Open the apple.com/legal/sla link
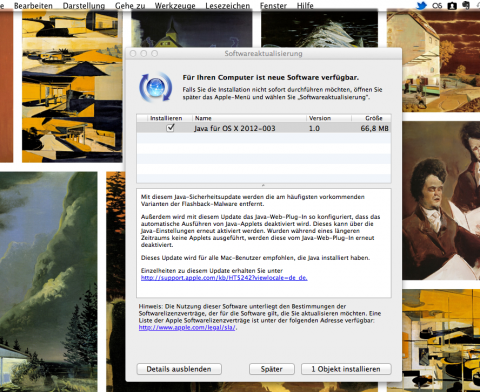 point(187,327)
